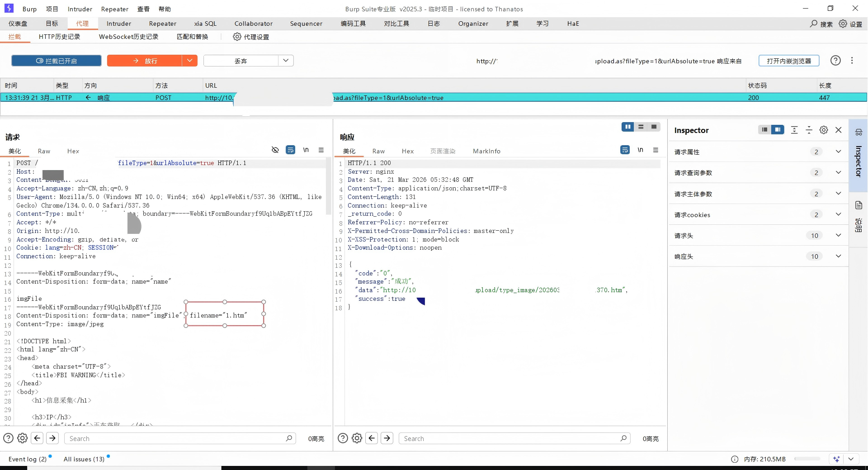This screenshot has width=868, height=470.
Task: Switch to combined tabbed request/response layout
Action: 654,127
